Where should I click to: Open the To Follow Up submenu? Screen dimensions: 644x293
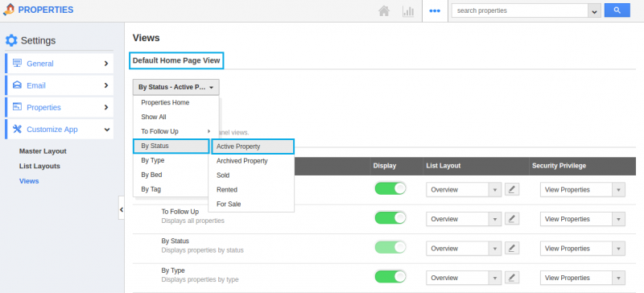[x=175, y=131]
